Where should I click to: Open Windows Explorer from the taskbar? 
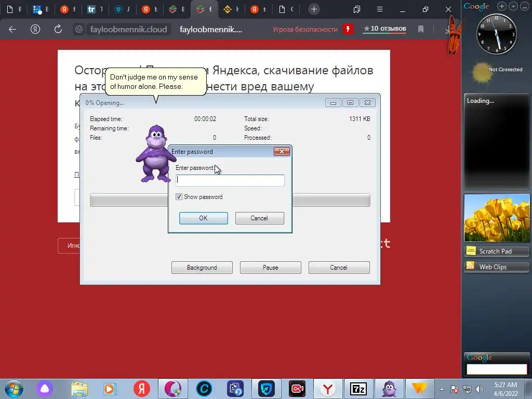(79, 389)
